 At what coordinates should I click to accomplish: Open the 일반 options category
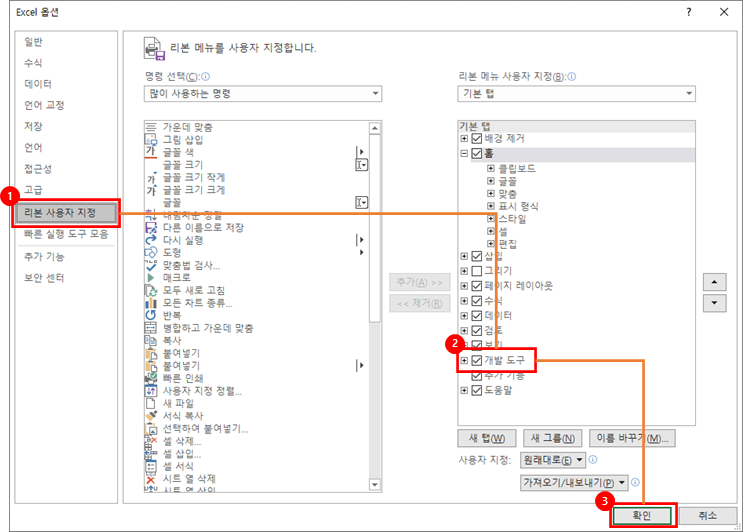pos(33,42)
